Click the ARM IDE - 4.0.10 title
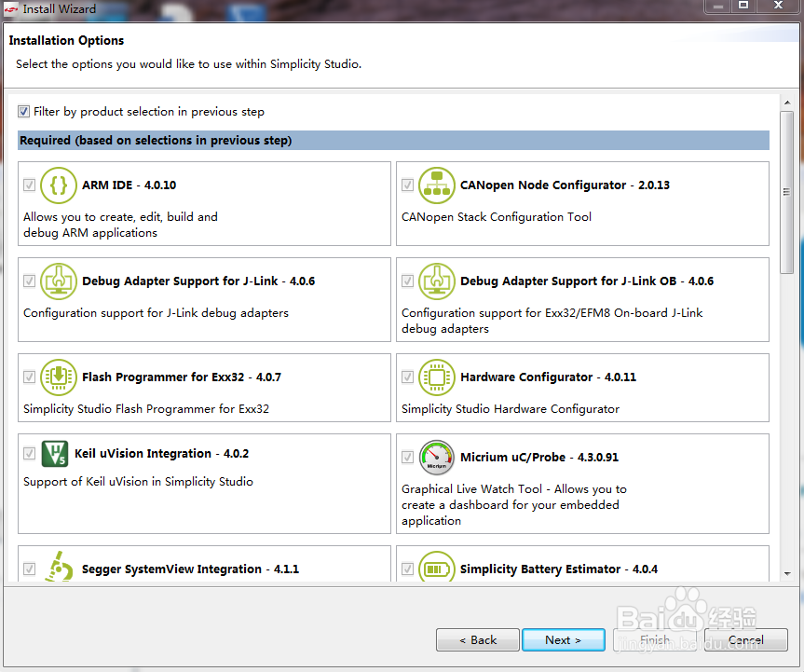The image size is (804, 672). tap(129, 185)
